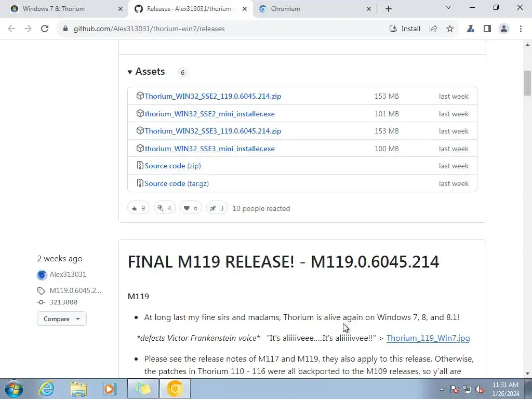Image resolution: width=532 pixels, height=399 pixels.
Task: Click package icon beside SSE3 mini installer
Action: pos(140,148)
